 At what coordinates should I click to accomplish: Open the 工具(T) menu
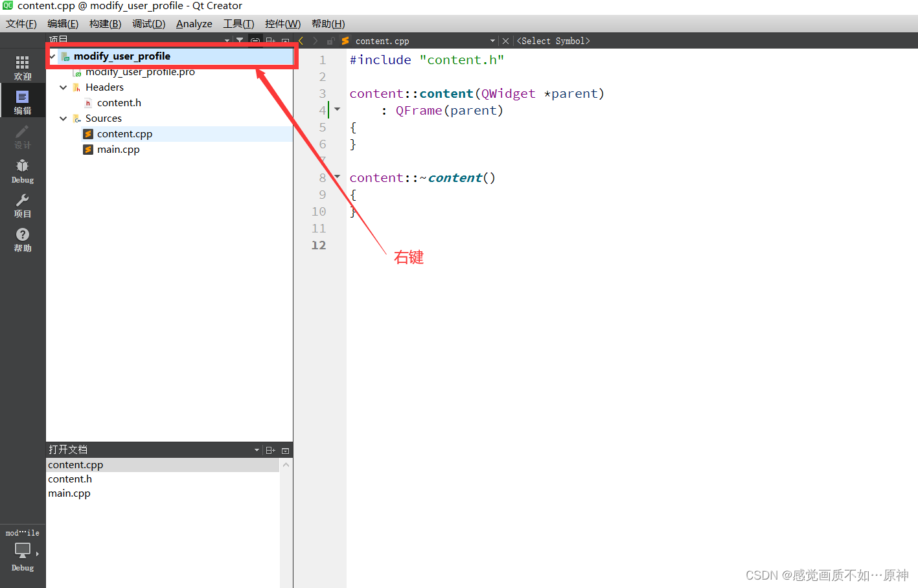coord(238,24)
